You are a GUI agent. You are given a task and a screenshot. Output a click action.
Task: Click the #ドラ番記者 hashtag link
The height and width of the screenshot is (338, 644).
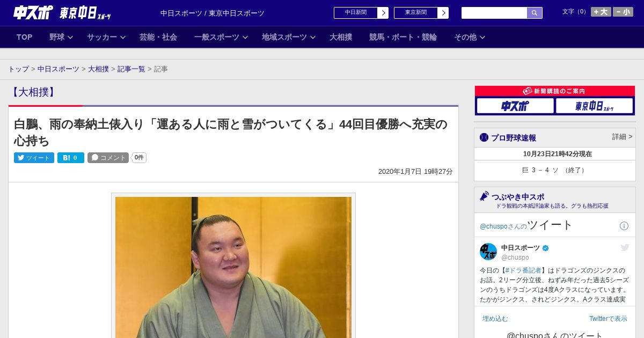[523, 270]
